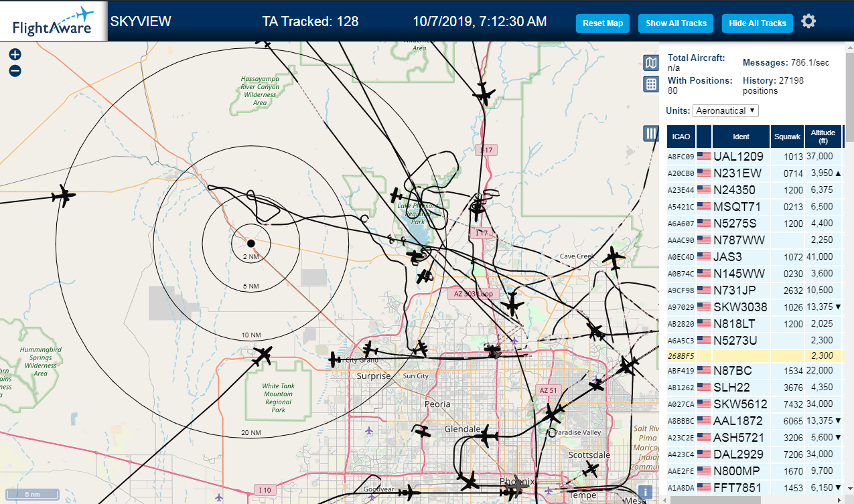Viewport: 854px width, 504px height.
Task: Click the US flag in JAS3 row
Action: coord(704,256)
